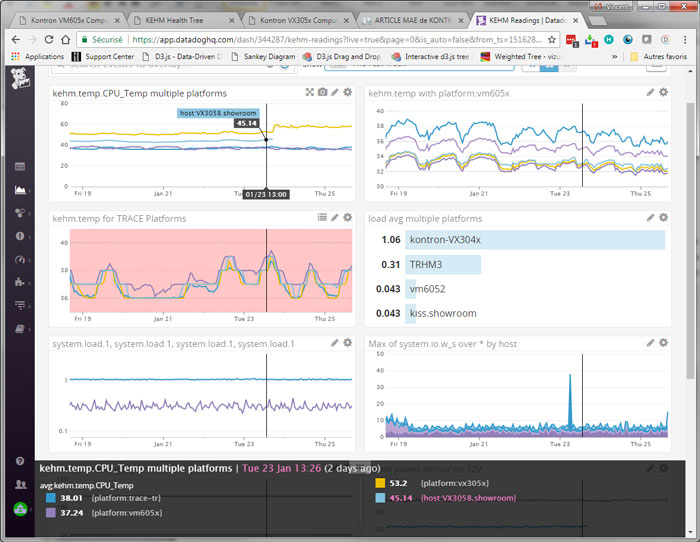Image resolution: width=700 pixels, height=542 pixels.
Task: Switch to the KEHM Health Tree tab
Action: tap(183, 19)
